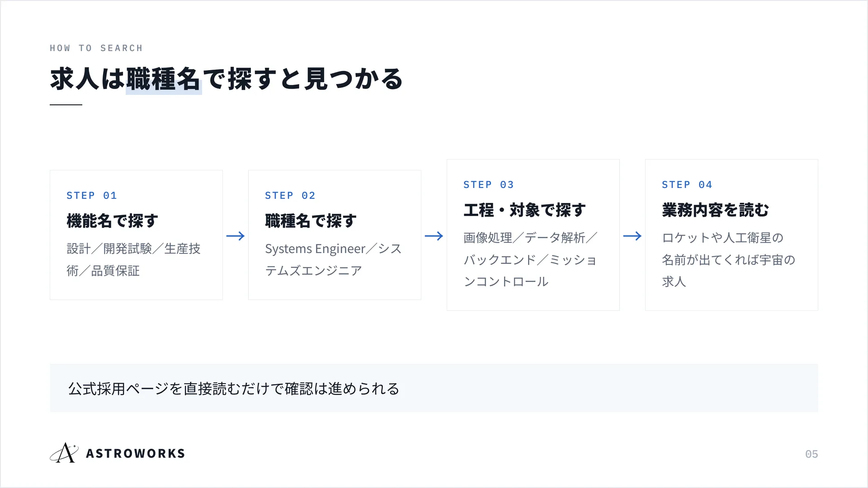Click the STEP 03 label

pyautogui.click(x=489, y=185)
